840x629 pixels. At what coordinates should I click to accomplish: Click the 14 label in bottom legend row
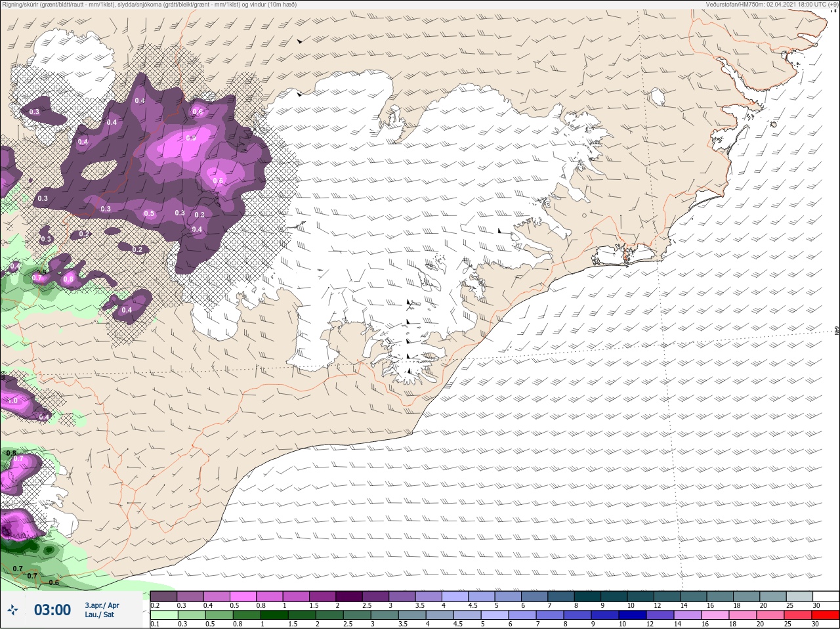[x=677, y=624]
